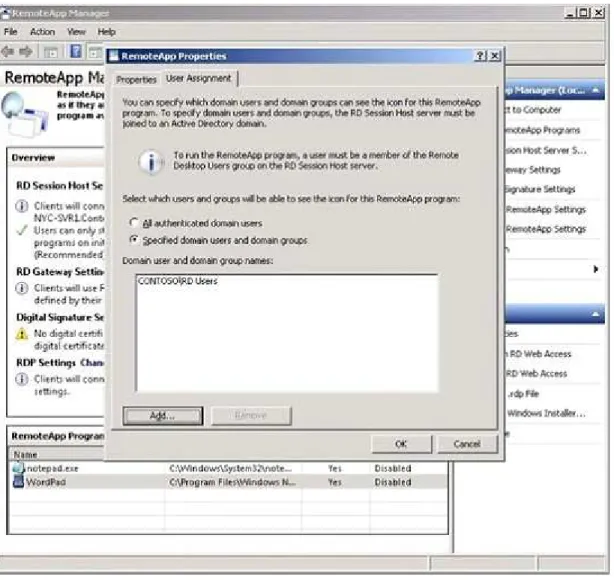
Task: Switch to the Properties tab
Action: pyautogui.click(x=136, y=80)
